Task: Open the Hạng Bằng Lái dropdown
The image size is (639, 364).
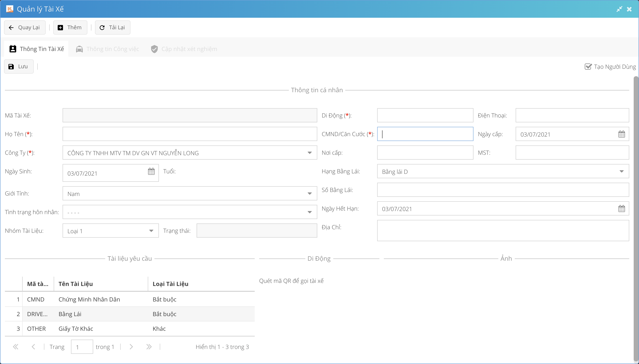Action: coord(621,172)
